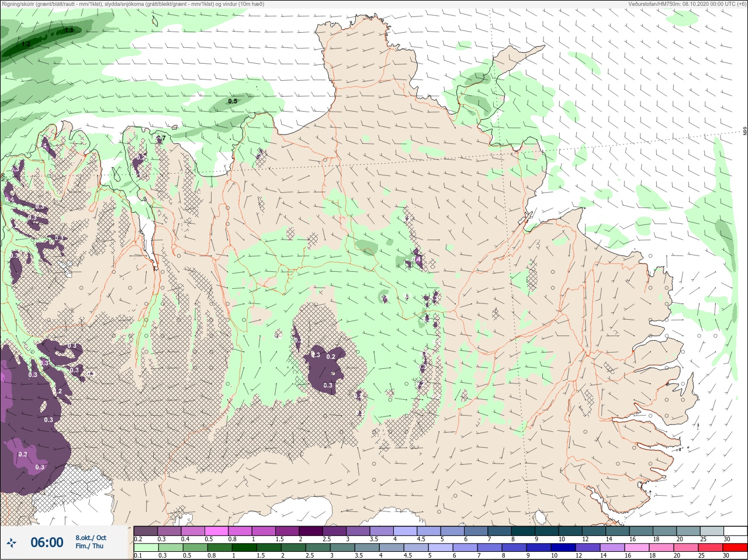This screenshot has height=560, width=748.
Task: Pick the darkest green swatch starting at 1, lower row
Action: pos(244,548)
